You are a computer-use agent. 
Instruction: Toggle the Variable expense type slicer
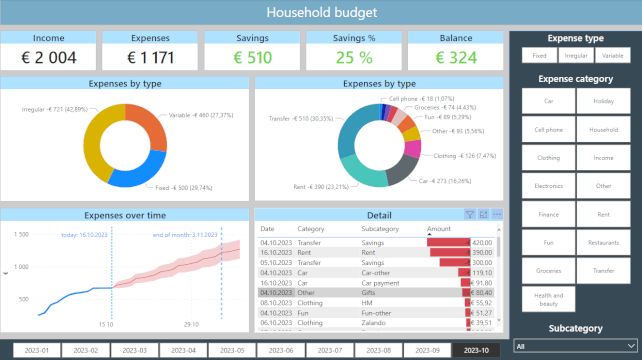pyautogui.click(x=613, y=55)
